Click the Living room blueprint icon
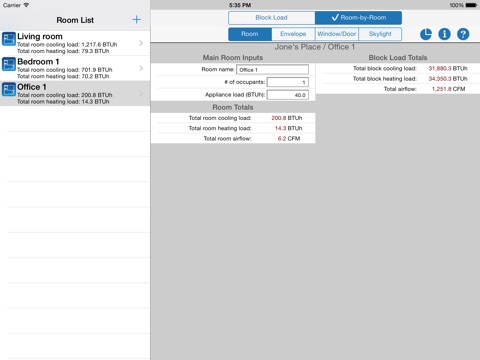Screen dimensions: 480x360 9,39
